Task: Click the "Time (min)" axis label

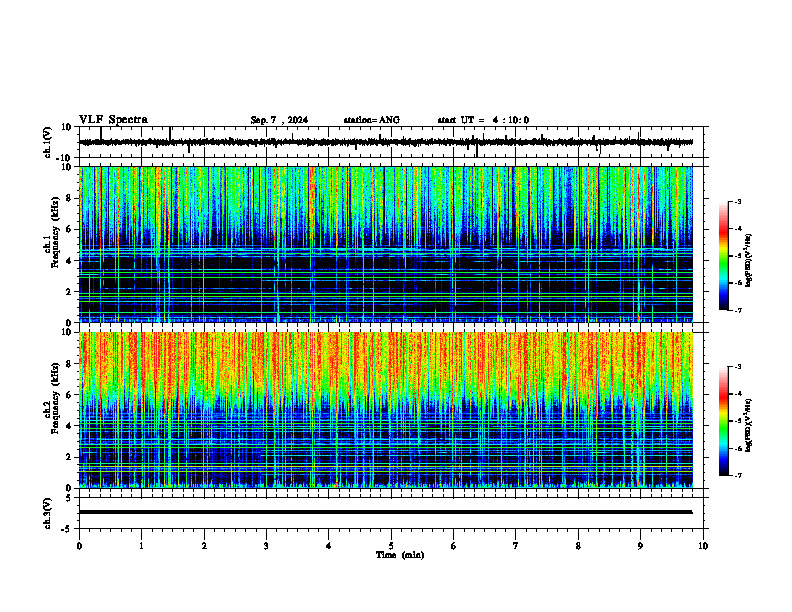Action: [x=400, y=555]
